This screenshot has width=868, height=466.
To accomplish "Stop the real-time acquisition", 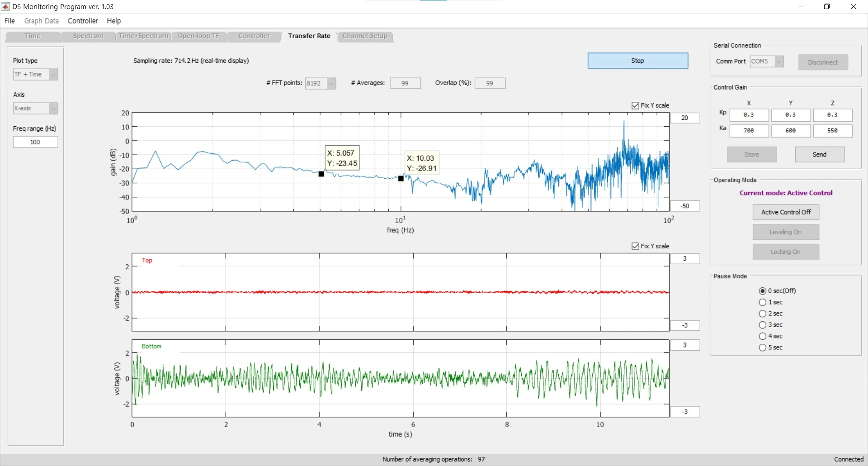I will click(x=637, y=61).
